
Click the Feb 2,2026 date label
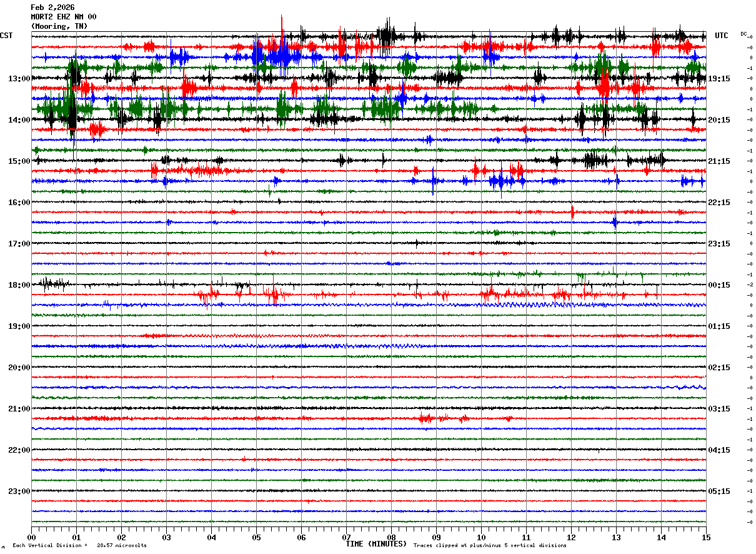52,8
